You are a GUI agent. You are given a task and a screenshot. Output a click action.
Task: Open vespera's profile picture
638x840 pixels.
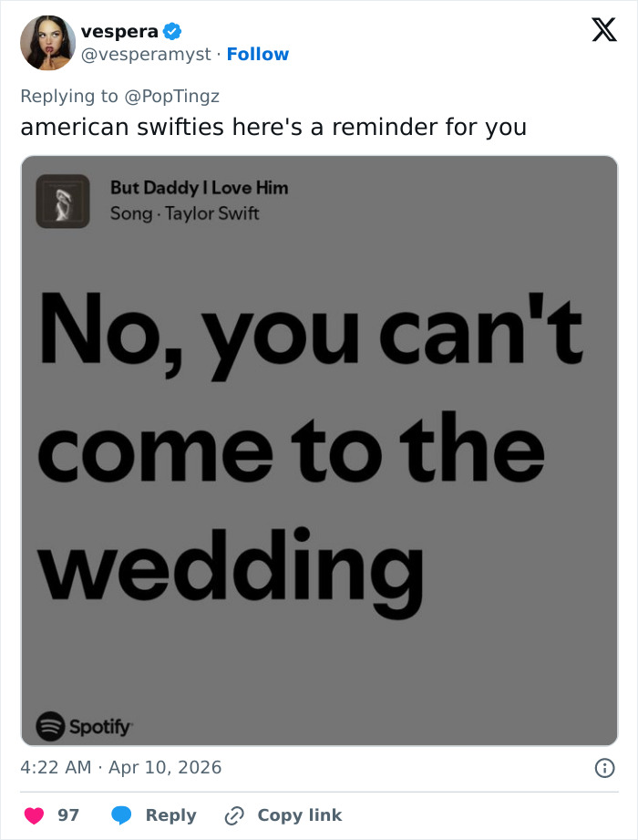point(47,42)
